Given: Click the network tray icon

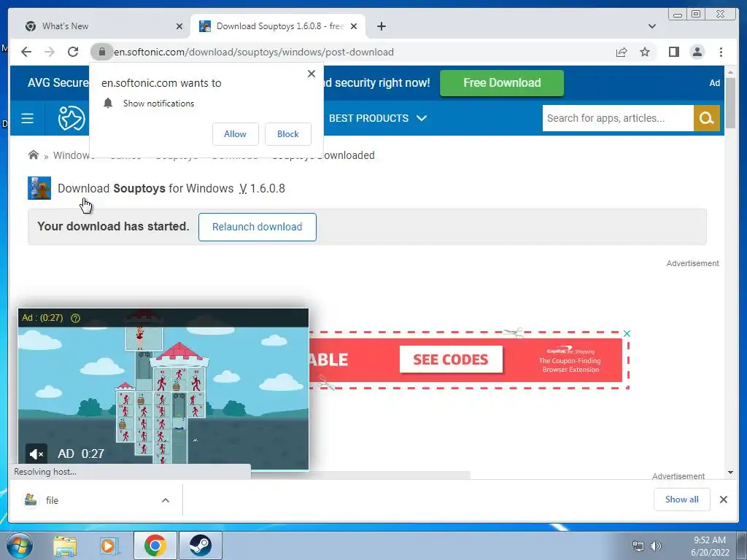Looking at the screenshot, I should (x=638, y=545).
